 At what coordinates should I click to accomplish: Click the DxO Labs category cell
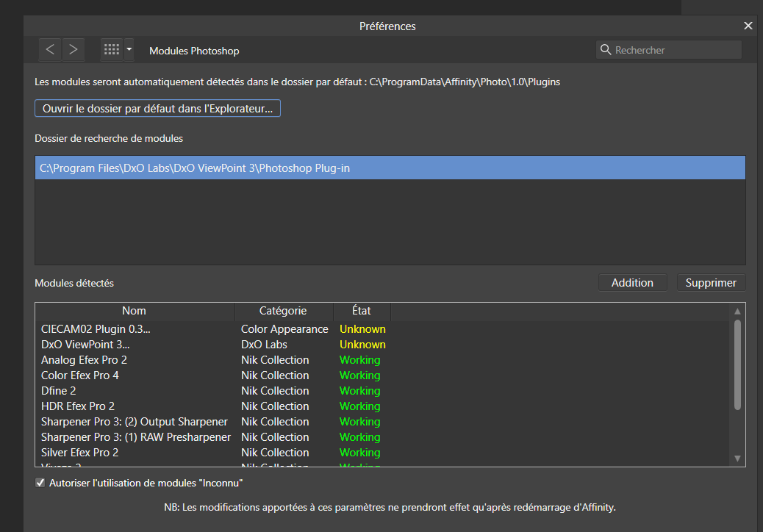[264, 345]
